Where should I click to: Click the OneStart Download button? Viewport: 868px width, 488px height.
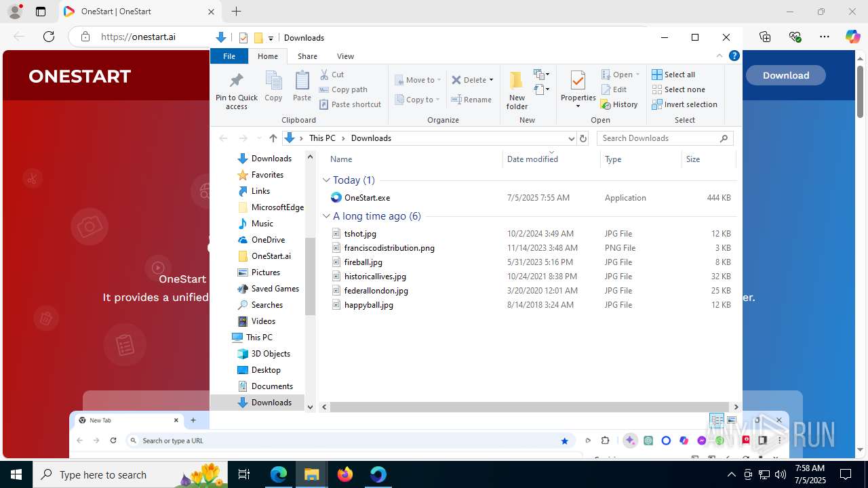pos(786,75)
